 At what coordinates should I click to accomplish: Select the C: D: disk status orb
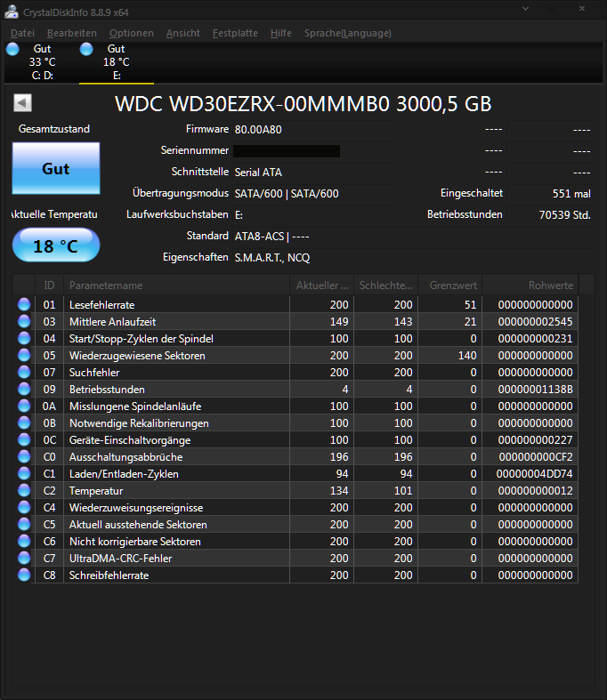12,49
